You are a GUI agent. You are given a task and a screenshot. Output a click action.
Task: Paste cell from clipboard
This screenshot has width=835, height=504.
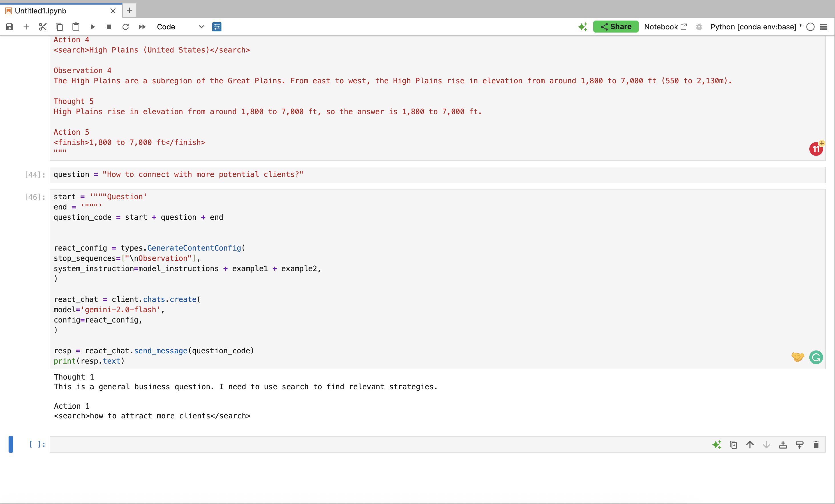coord(76,27)
